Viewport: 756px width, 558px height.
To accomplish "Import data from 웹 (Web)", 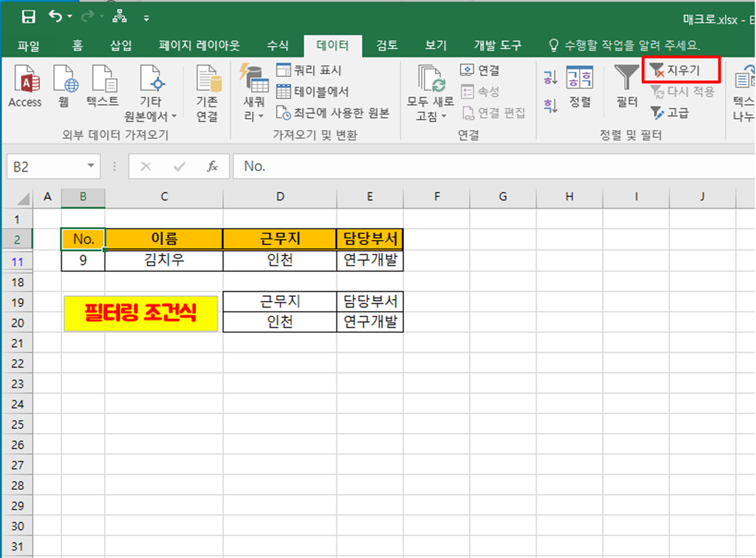I will coord(64,87).
